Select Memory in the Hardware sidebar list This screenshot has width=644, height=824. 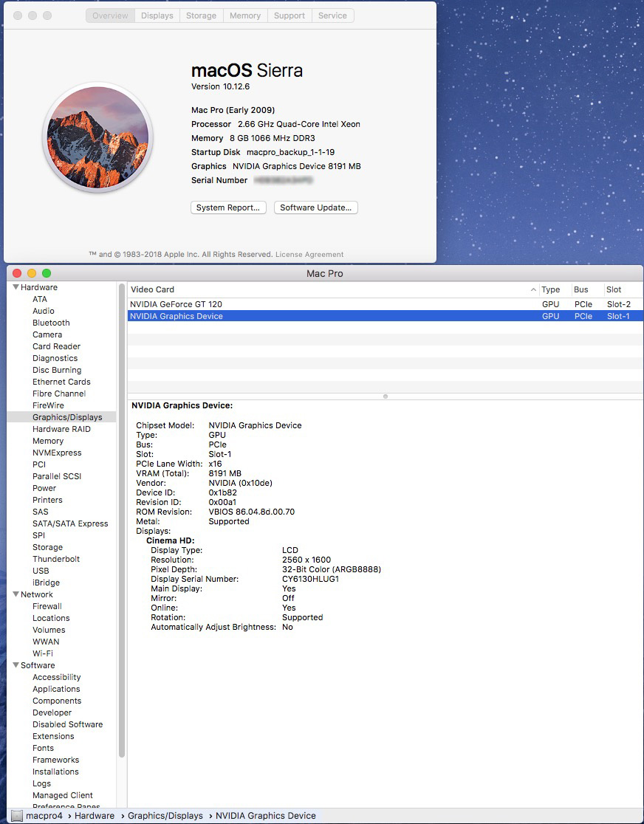(x=48, y=441)
